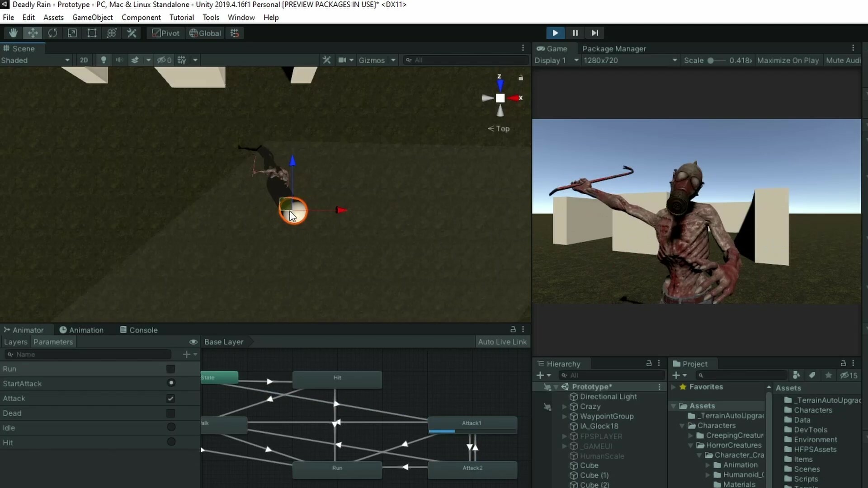Select the Hand tool
This screenshot has height=488, width=868.
13,33
